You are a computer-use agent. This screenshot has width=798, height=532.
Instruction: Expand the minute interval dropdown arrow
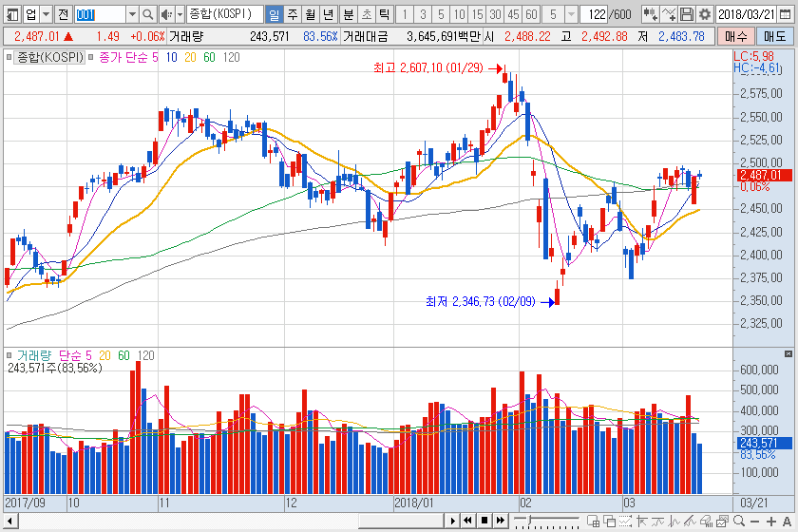pos(570,14)
